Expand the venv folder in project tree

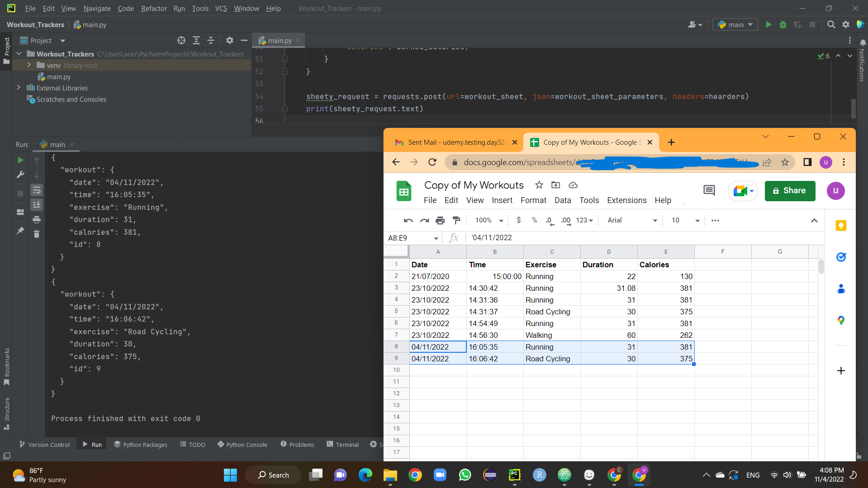click(x=29, y=65)
